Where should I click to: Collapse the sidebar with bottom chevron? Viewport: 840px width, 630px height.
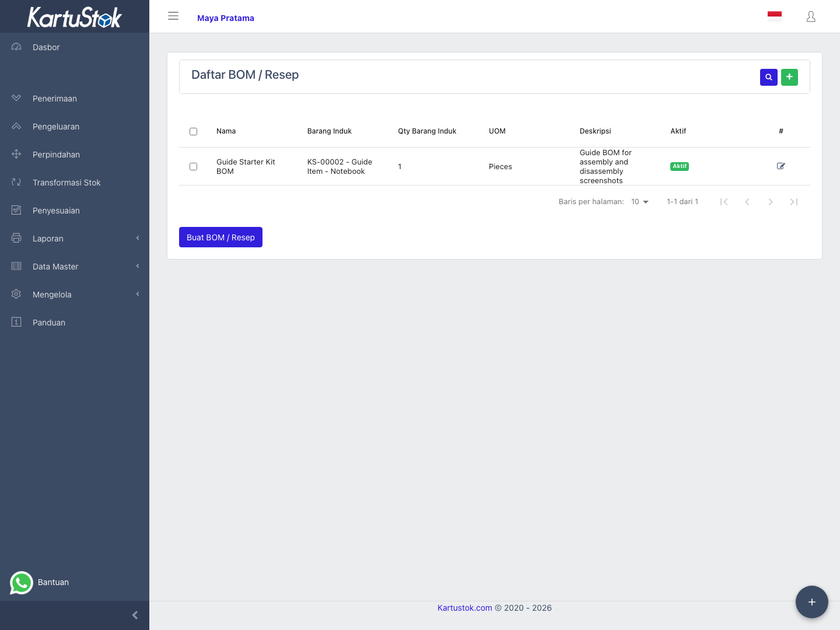135,615
